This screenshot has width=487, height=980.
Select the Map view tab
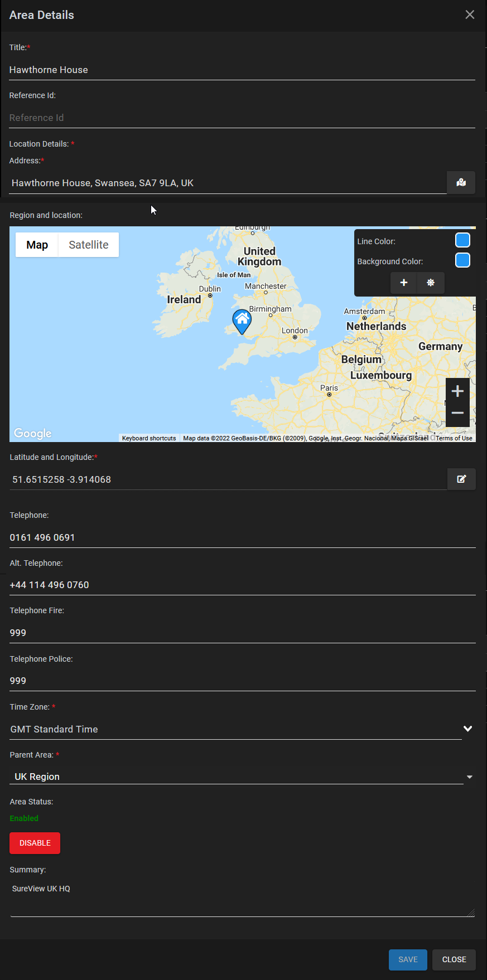tap(37, 245)
